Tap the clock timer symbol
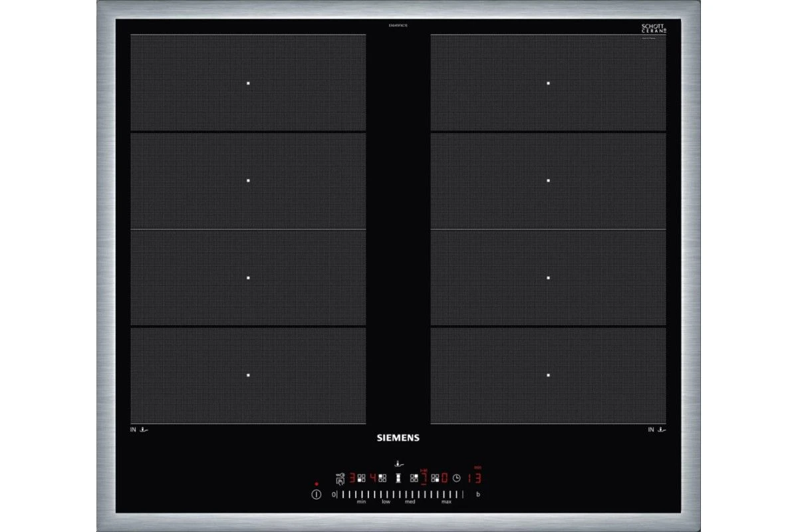The width and height of the screenshot is (798, 532). [457, 477]
